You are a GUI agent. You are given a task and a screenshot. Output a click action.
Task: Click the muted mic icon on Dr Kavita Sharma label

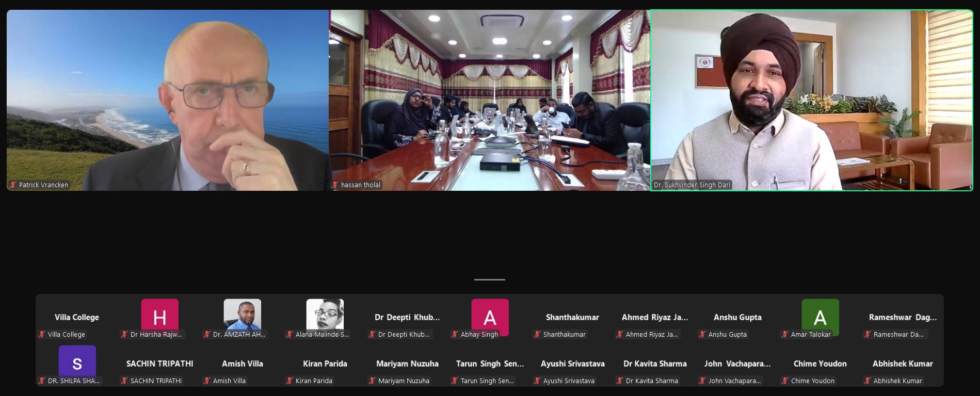(x=620, y=381)
